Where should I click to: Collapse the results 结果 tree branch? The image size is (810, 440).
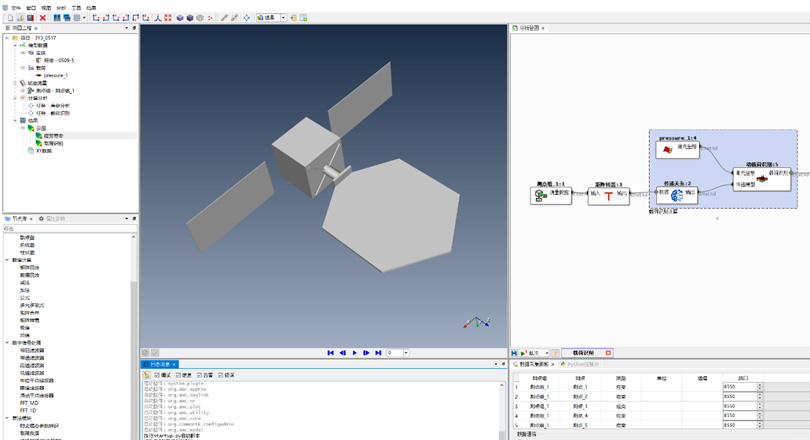click(x=15, y=120)
